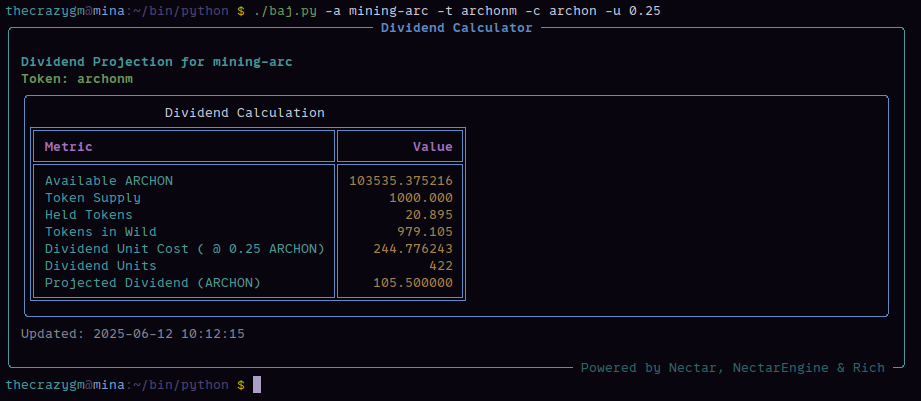Select the "Dividend Projection for mining-arc" heading
The width and height of the screenshot is (921, 401).
[157, 62]
